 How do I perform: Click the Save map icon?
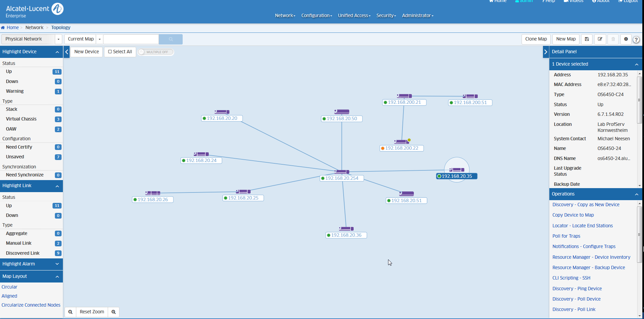(586, 39)
